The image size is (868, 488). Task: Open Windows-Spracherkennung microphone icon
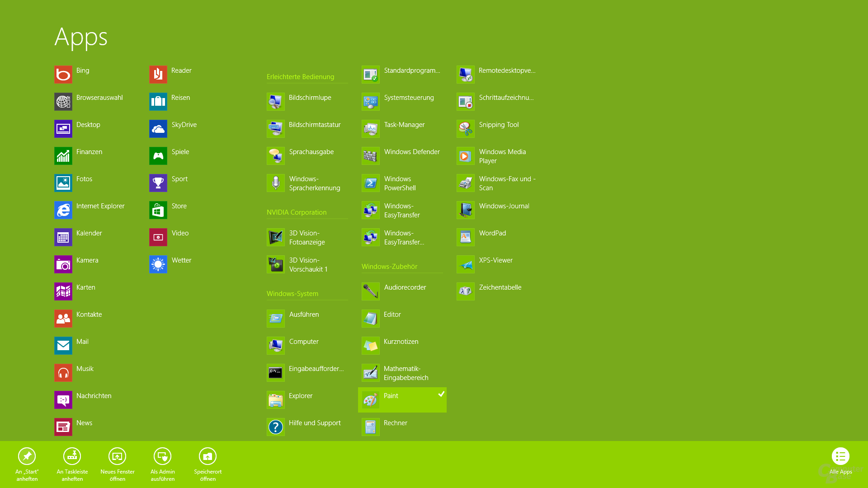point(275,183)
